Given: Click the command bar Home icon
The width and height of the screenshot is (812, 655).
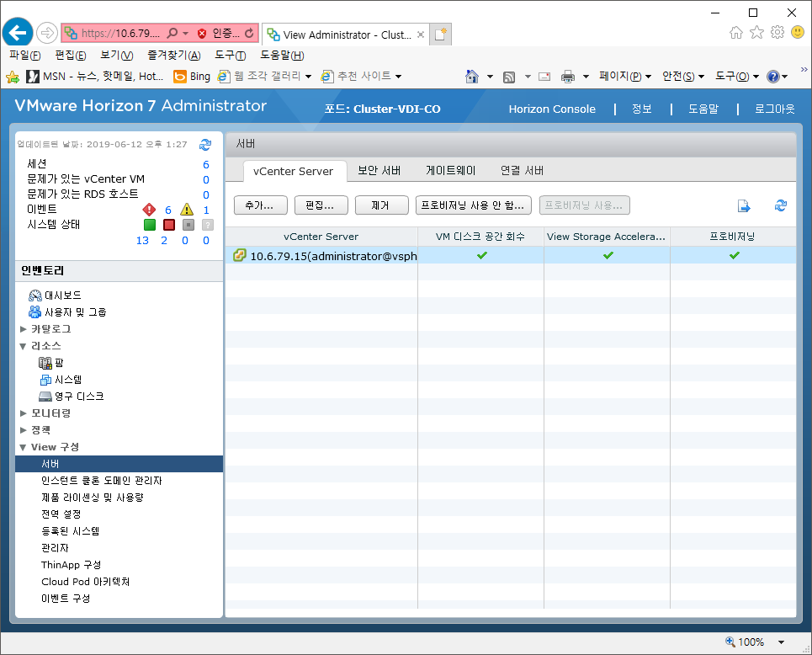Looking at the screenshot, I should point(472,77).
